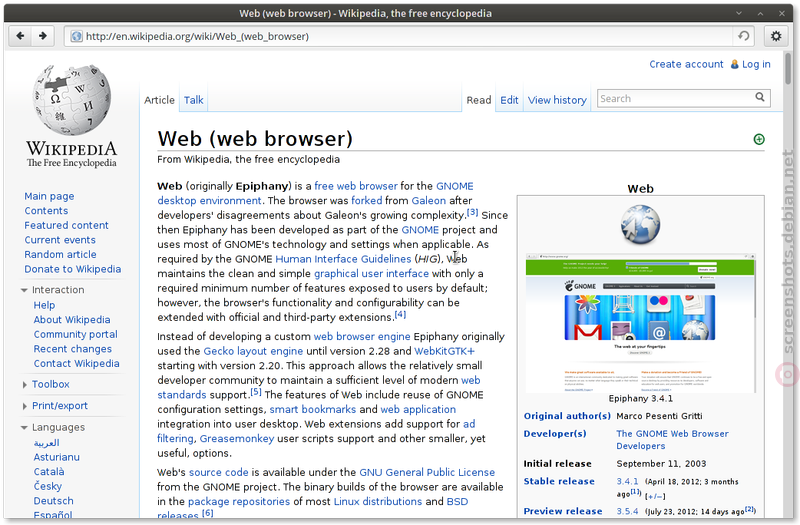Click the Wikipedia globe logo
This screenshot has width=800, height=525.
[x=72, y=99]
